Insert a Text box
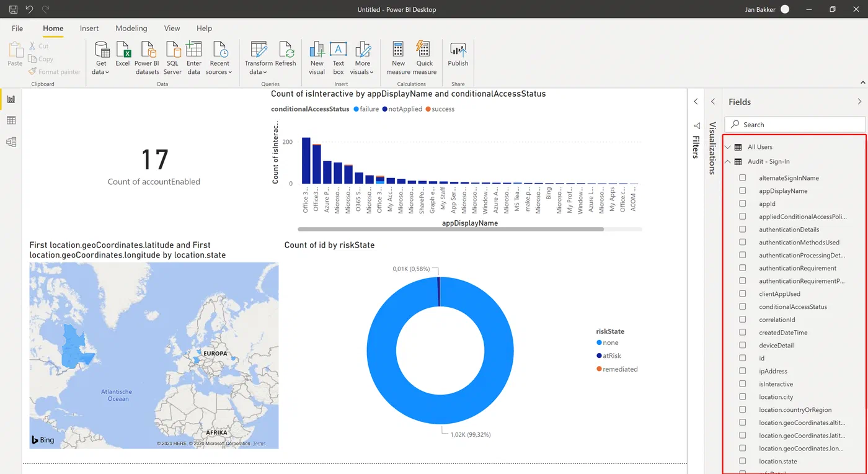The image size is (868, 474). 338,58
